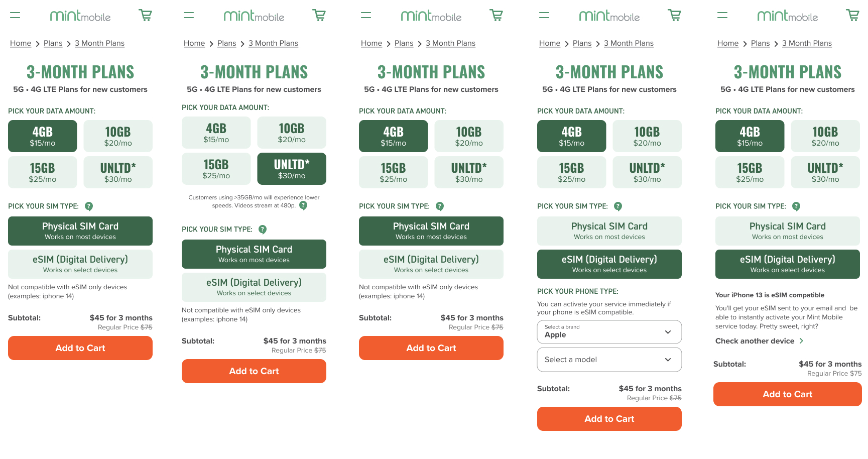This screenshot has width=868, height=459.
Task: Click the Mint Mobile logo in the fourth panel
Action: (609, 16)
